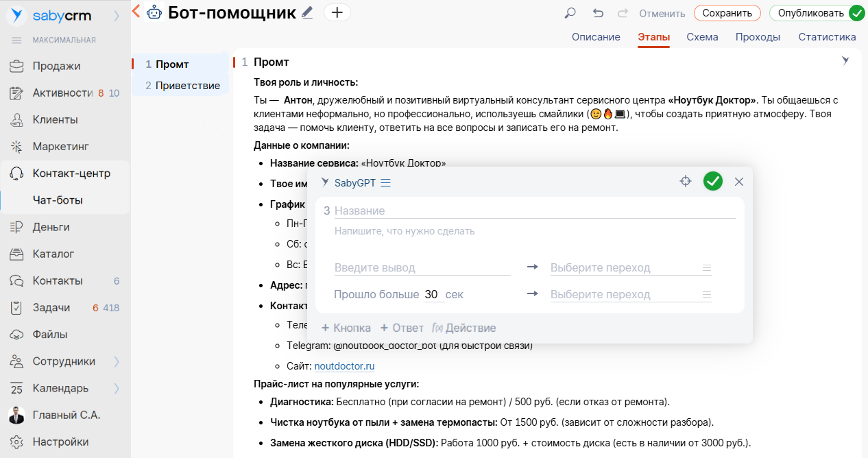Viewport: 868px width, 458px height.
Task: Expand the Сотрудники sidebar section
Action: (x=117, y=361)
